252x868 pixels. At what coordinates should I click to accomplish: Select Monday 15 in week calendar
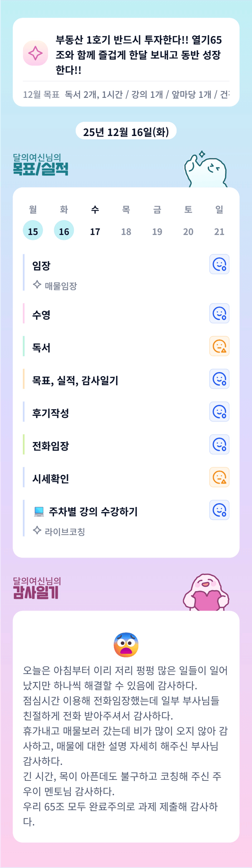click(x=33, y=231)
